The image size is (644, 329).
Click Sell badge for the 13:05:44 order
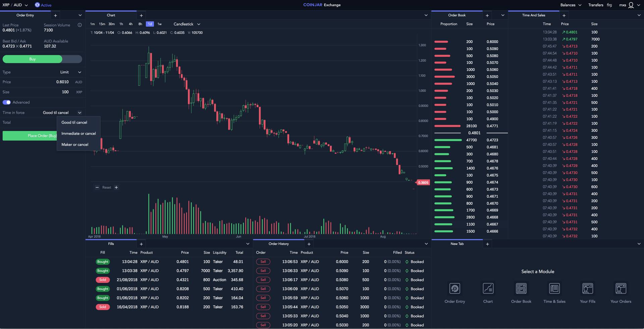(263, 307)
